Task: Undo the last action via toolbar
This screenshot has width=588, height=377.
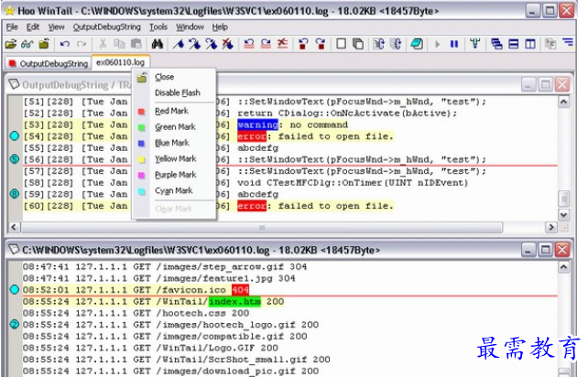Action: tap(64, 44)
